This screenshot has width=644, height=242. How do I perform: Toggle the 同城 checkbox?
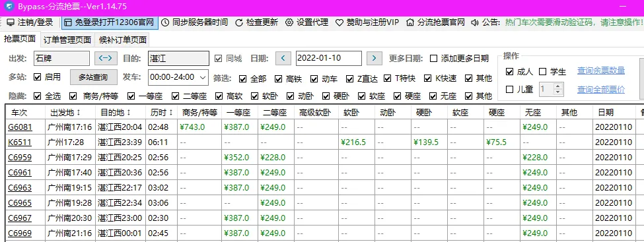point(218,58)
